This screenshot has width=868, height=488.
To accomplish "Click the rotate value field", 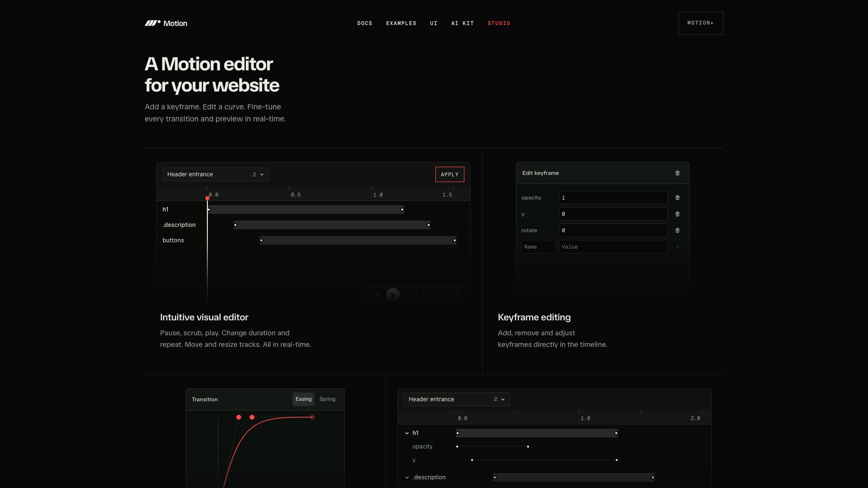I will tap(613, 230).
